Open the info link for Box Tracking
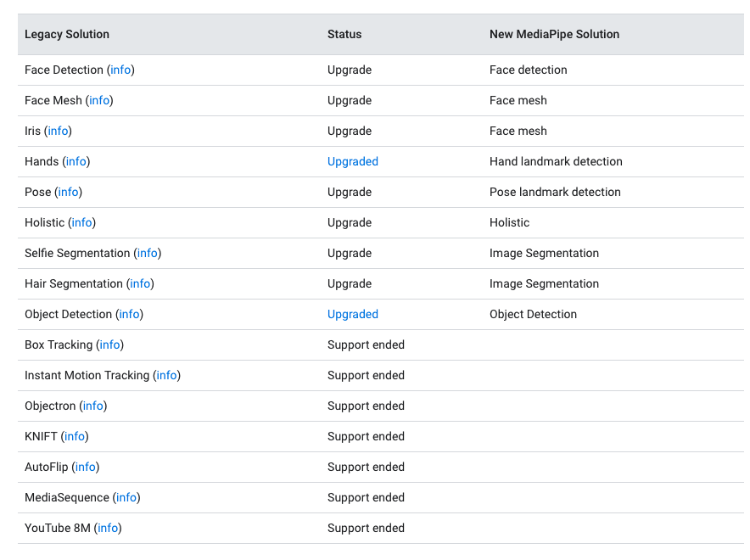Image resolution: width=750 pixels, height=560 pixels. pyautogui.click(x=109, y=344)
